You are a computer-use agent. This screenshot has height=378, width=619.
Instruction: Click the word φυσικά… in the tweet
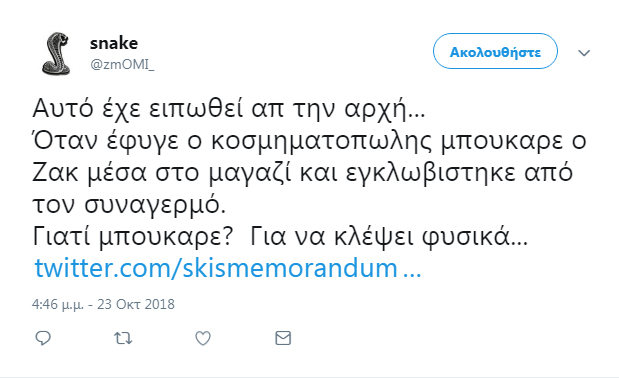point(475,238)
